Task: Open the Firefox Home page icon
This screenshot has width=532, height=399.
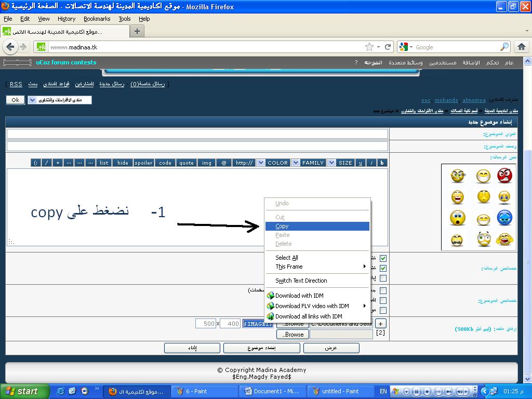Action: point(522,47)
